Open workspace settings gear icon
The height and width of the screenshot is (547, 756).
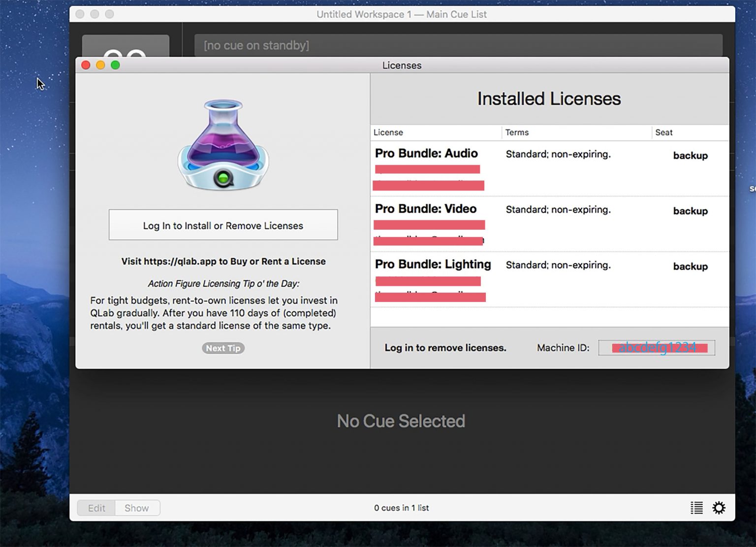click(x=719, y=508)
